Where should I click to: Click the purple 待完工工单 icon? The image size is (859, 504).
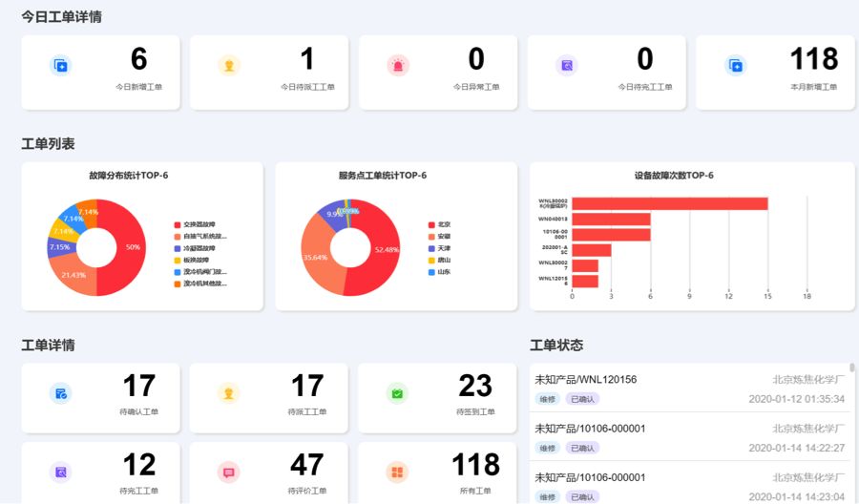coord(61,472)
